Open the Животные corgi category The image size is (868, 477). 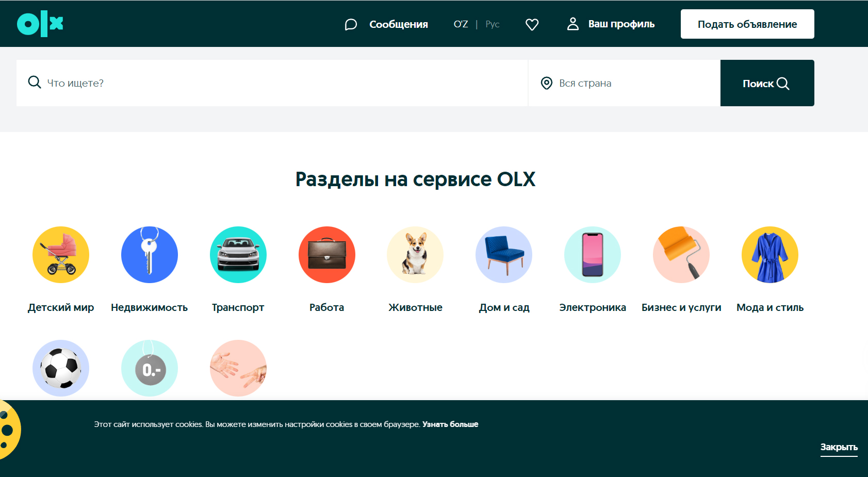415,255
